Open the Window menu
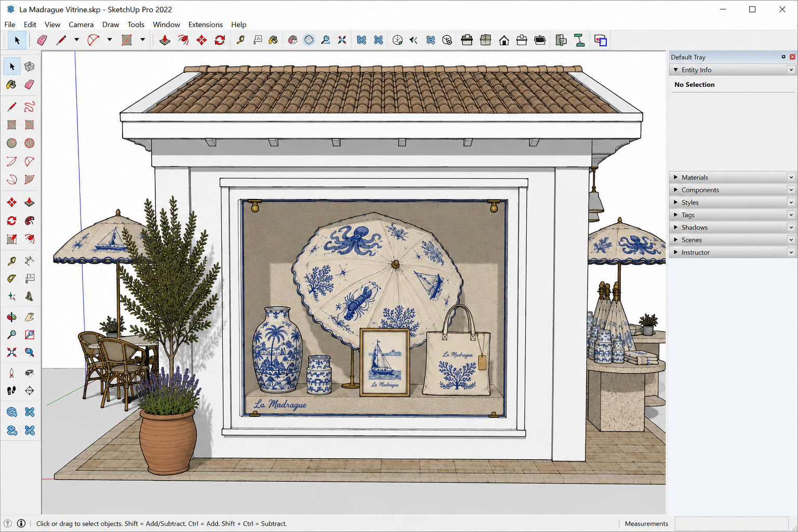798x532 pixels. pyautogui.click(x=166, y=24)
